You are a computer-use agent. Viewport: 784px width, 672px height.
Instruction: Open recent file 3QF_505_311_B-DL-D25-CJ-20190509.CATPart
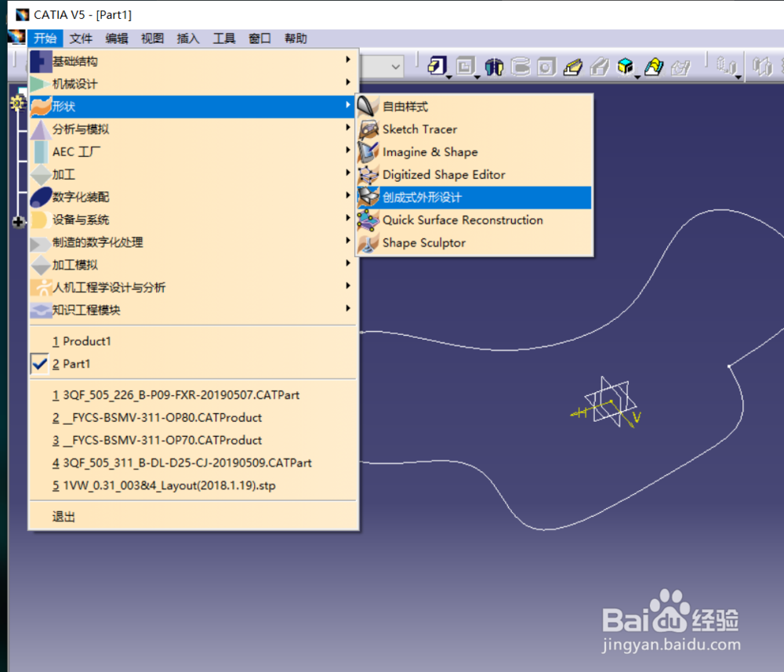click(192, 463)
